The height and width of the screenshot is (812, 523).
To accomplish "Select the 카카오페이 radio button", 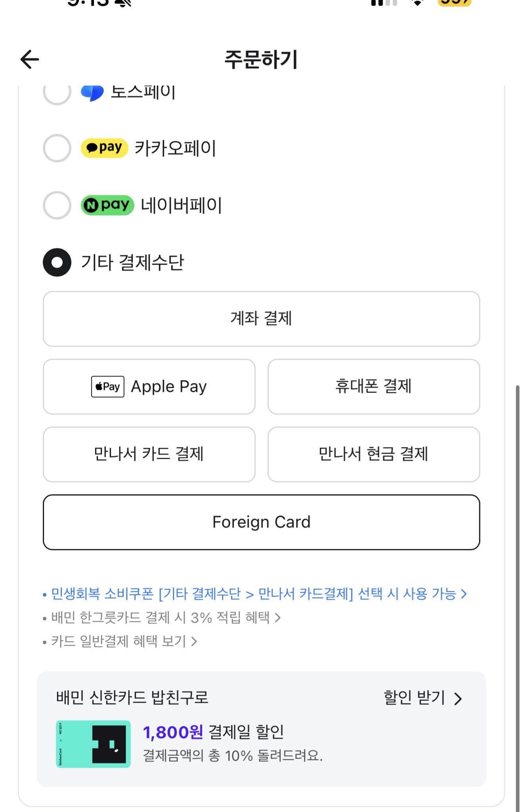I will tap(57, 148).
